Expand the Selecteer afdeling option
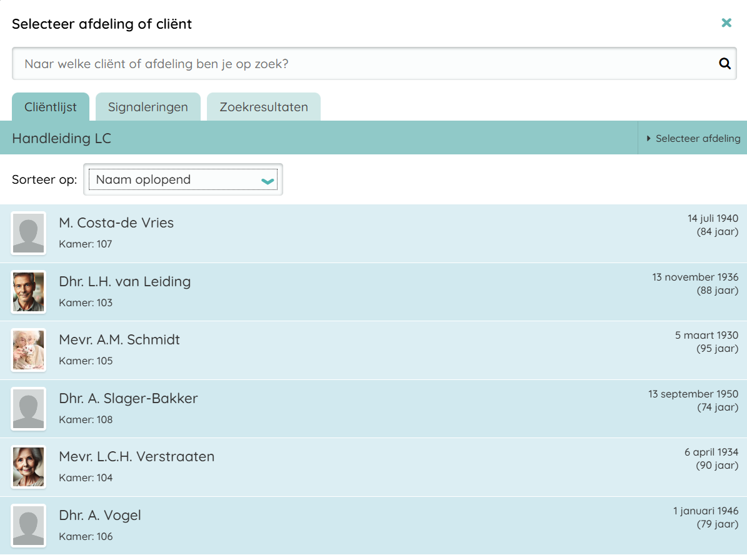The height and width of the screenshot is (560, 747). coord(693,138)
